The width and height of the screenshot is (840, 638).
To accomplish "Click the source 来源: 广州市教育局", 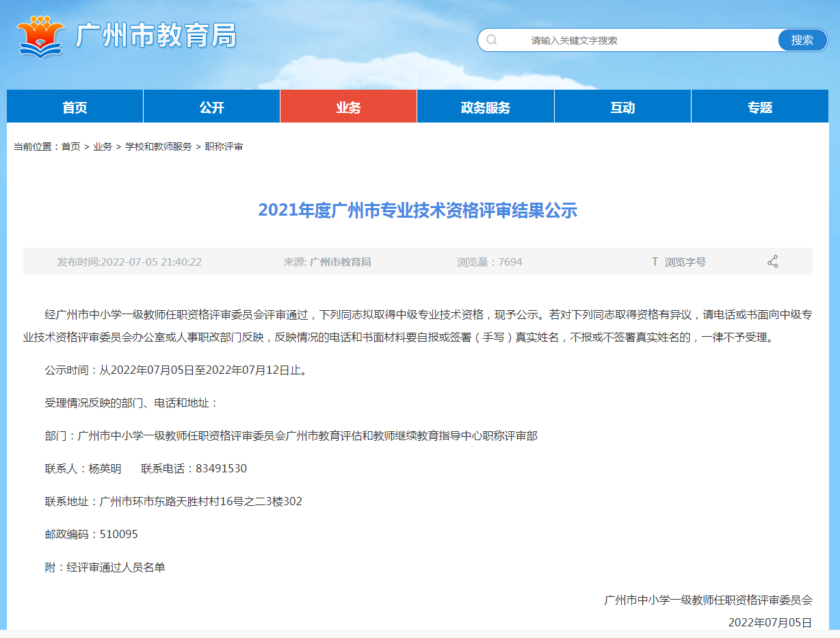I will pyautogui.click(x=328, y=261).
